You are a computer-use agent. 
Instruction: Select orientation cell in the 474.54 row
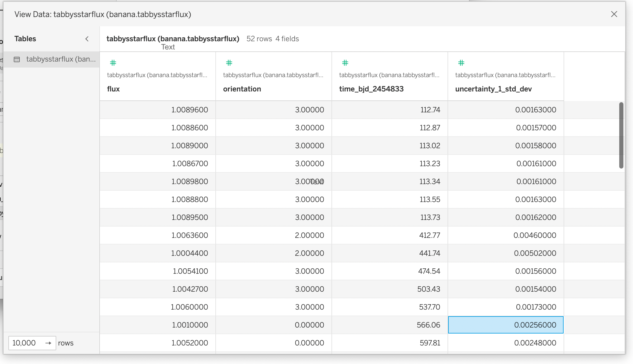coord(274,271)
